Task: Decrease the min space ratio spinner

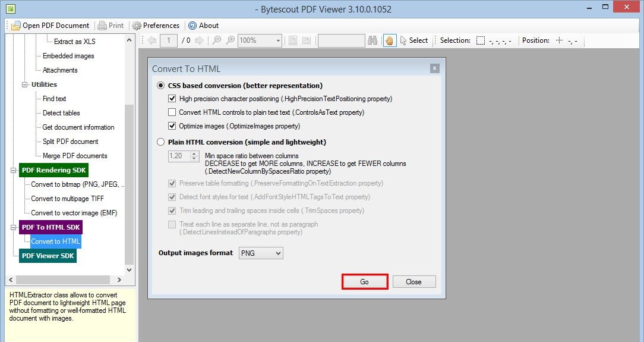Action: (x=194, y=159)
